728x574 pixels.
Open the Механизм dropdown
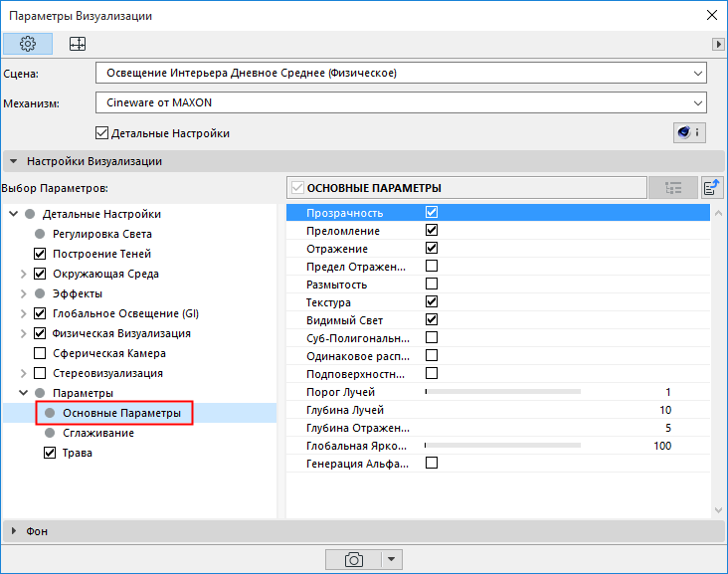(x=401, y=102)
